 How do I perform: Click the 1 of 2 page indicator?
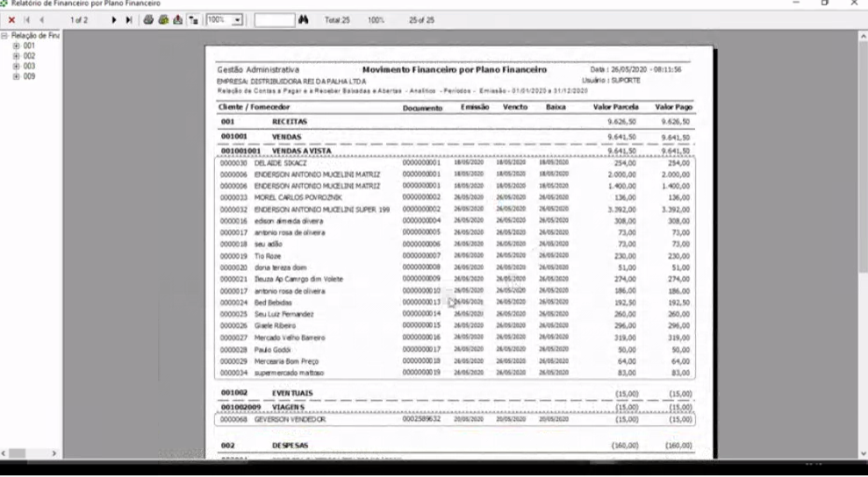79,20
